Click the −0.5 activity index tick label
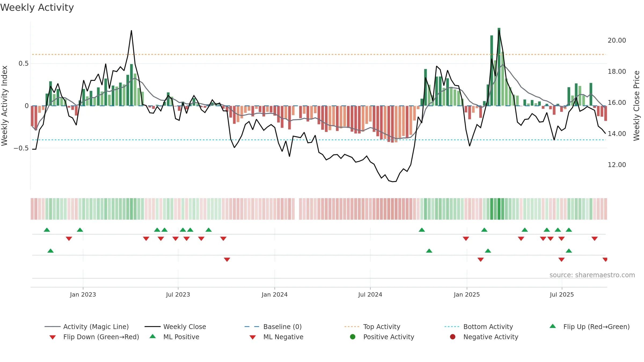 21,148
